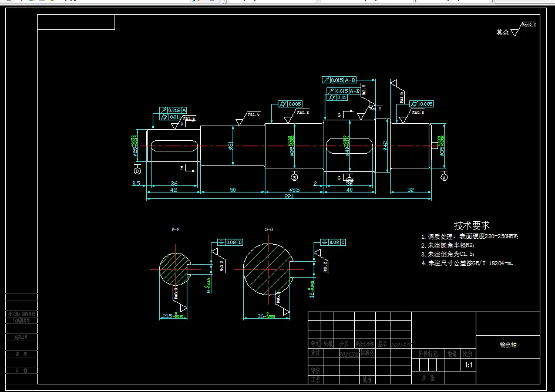Click the F-F section view label

pyautogui.click(x=175, y=229)
